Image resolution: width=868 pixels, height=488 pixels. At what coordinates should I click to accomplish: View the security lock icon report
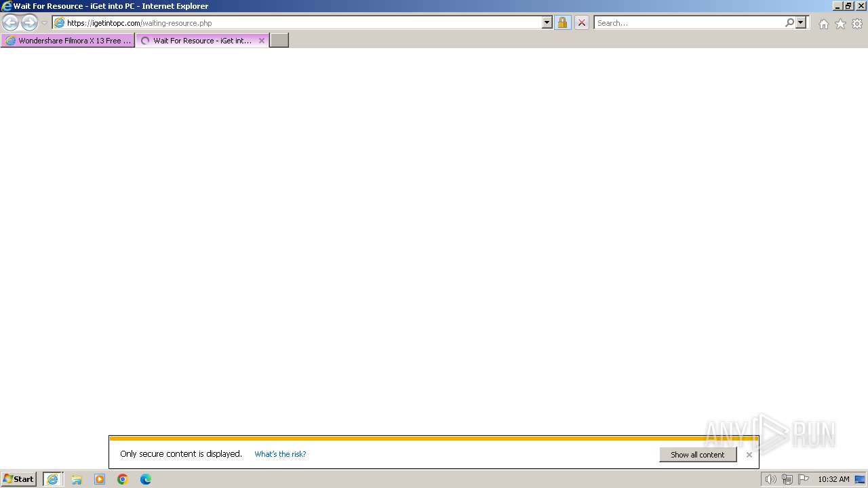(562, 22)
